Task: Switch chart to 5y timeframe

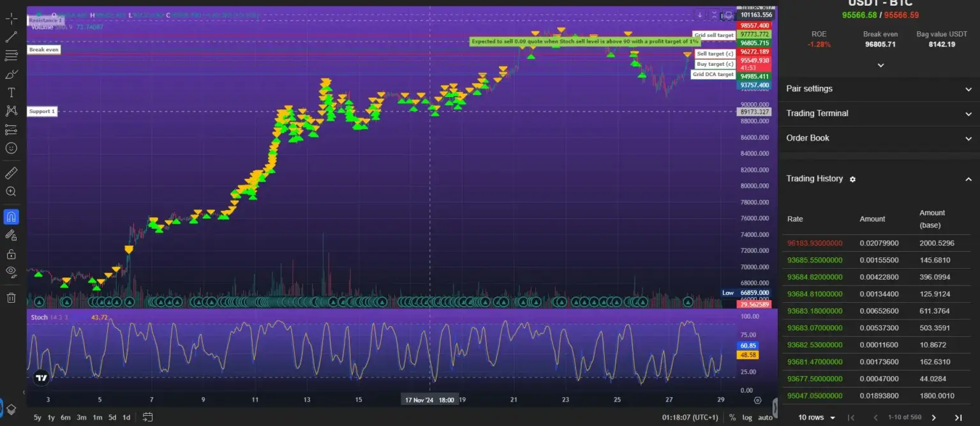Action: pos(37,416)
